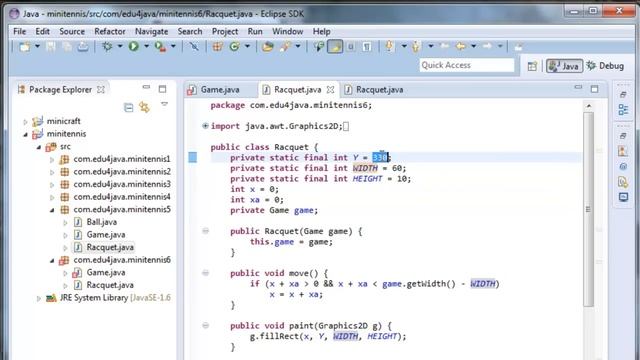Click the New Java Class icon

point(234,47)
